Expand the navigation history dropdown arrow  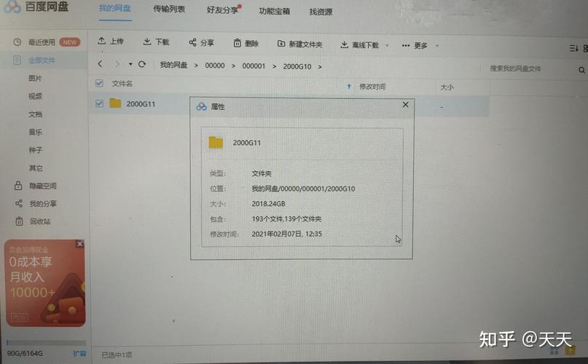130,64
